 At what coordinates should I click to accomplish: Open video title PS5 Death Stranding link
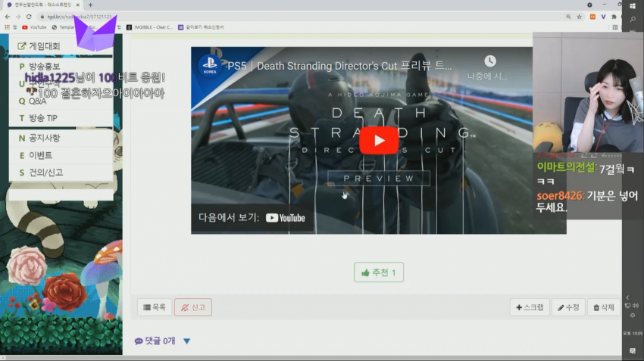click(339, 66)
